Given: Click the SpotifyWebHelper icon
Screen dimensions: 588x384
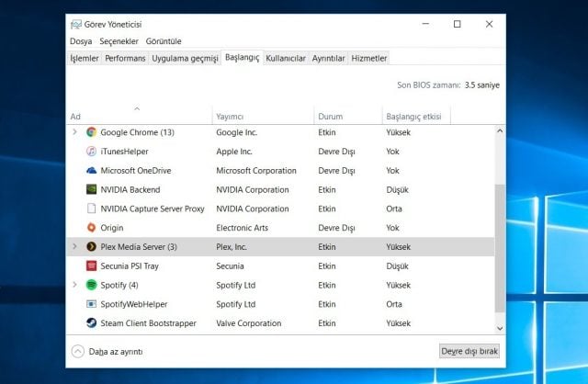Looking at the screenshot, I should 91,304.
